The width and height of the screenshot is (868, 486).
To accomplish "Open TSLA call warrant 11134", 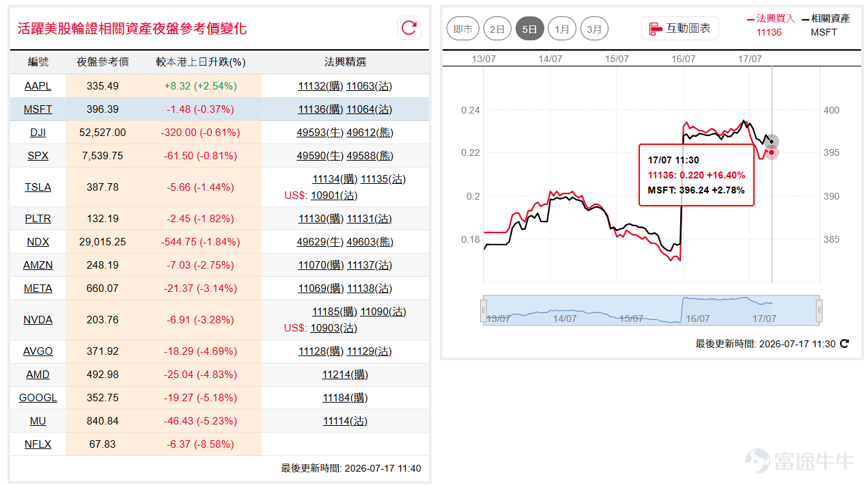I will tap(335, 179).
